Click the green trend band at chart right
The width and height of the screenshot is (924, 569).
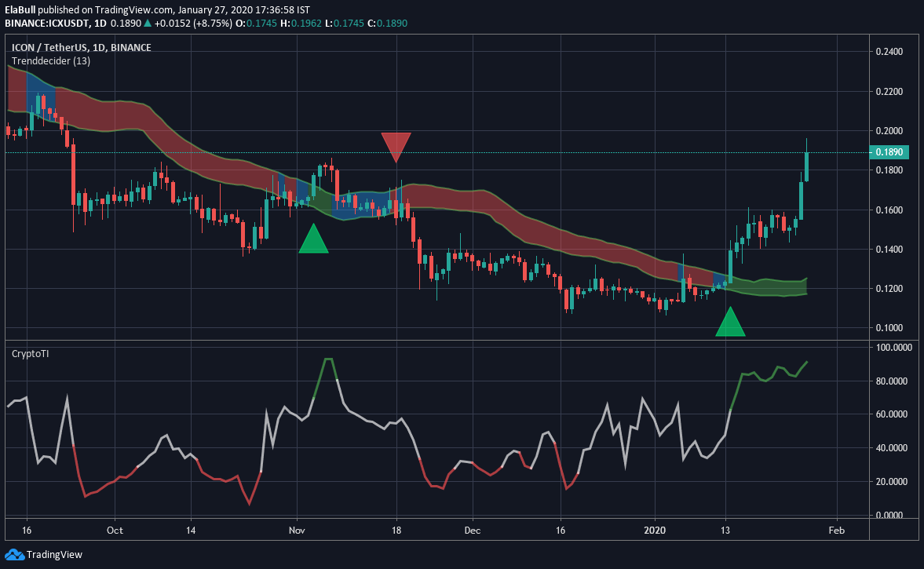pos(769,287)
